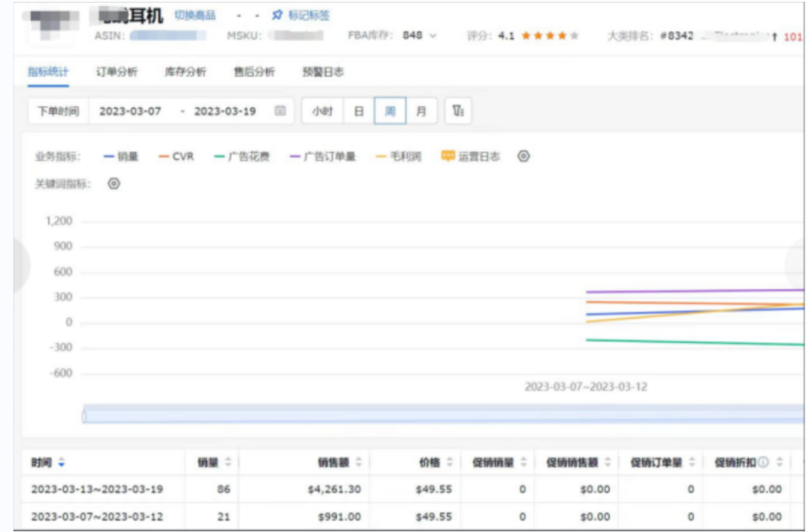Image resolution: width=807 pixels, height=532 pixels.
Task: Click the filter icon next to 月 button
Action: tap(459, 110)
